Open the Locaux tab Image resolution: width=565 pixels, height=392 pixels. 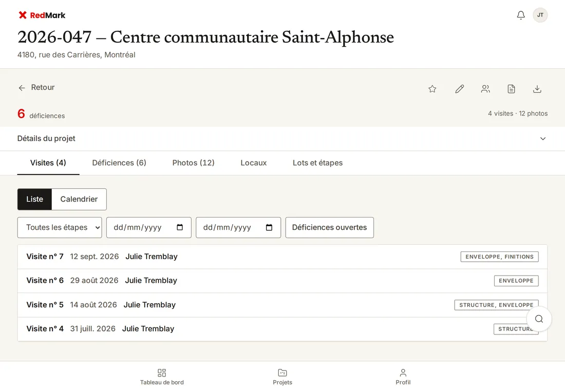(x=254, y=163)
